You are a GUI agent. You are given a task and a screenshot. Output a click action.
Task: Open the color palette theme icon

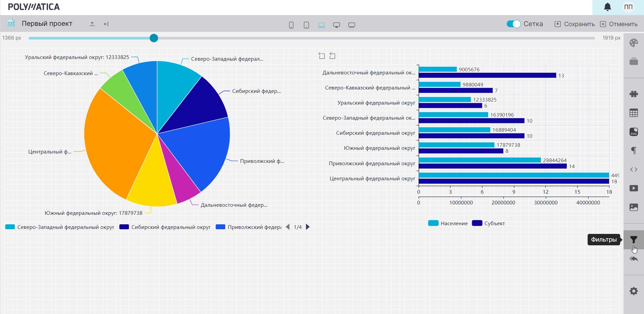click(633, 43)
